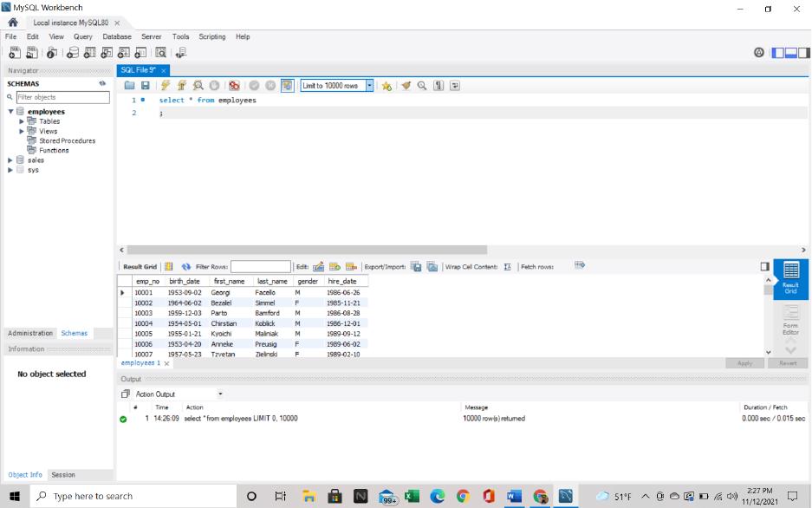Save query as snippet star icon
812x508 pixels.
click(x=387, y=86)
